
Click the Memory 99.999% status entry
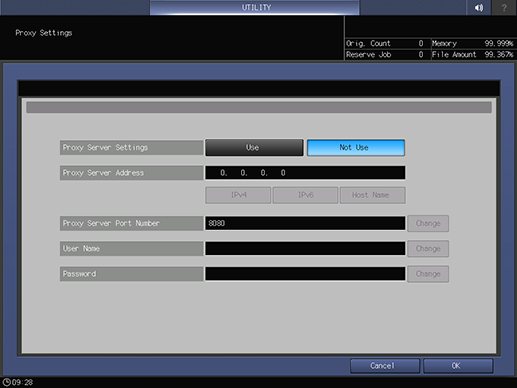click(x=473, y=43)
